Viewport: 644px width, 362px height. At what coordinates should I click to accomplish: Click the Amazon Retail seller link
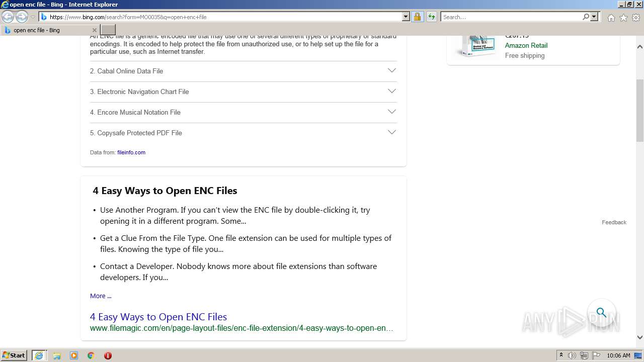(526, 45)
